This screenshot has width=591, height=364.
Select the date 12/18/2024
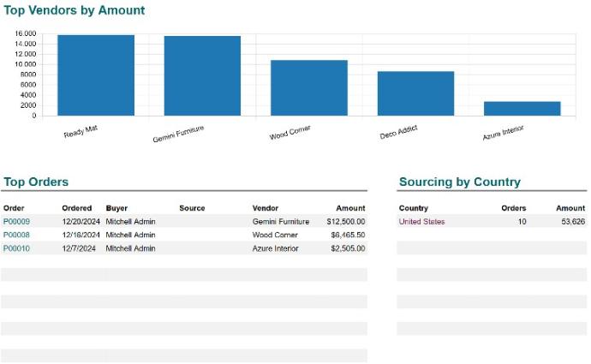click(x=81, y=236)
